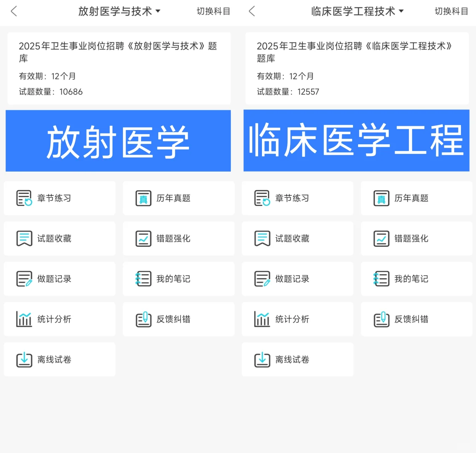Open 试题收藏 icon in 放射医学与技术 screen

24,239
